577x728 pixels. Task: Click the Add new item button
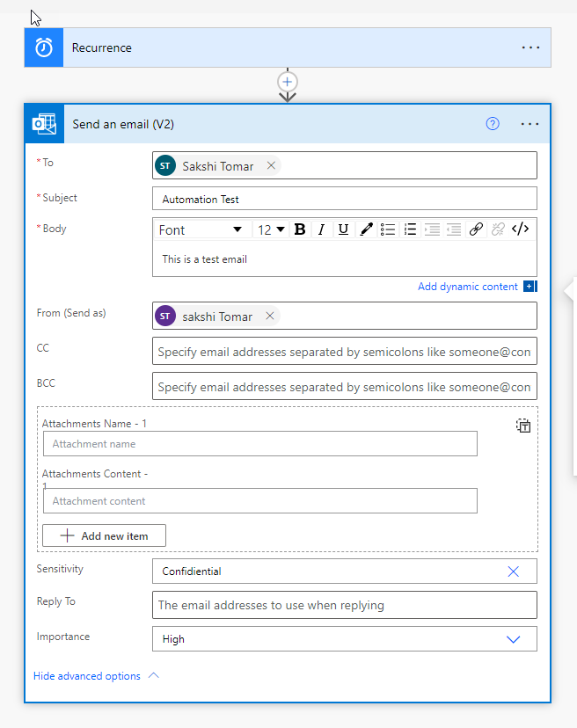coord(104,535)
